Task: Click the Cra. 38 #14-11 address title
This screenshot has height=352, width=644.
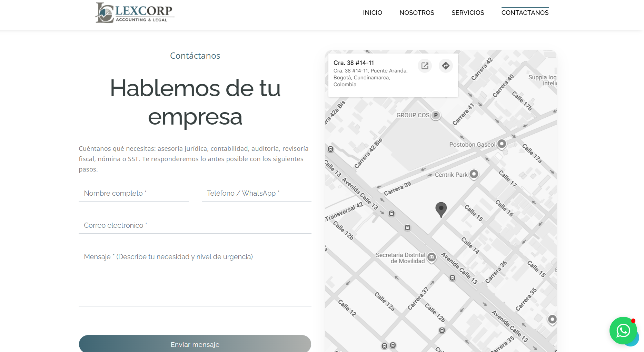Action: 354,63
